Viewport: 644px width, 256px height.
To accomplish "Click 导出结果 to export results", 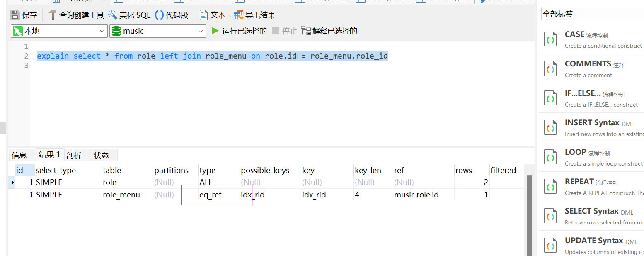I will point(254,15).
